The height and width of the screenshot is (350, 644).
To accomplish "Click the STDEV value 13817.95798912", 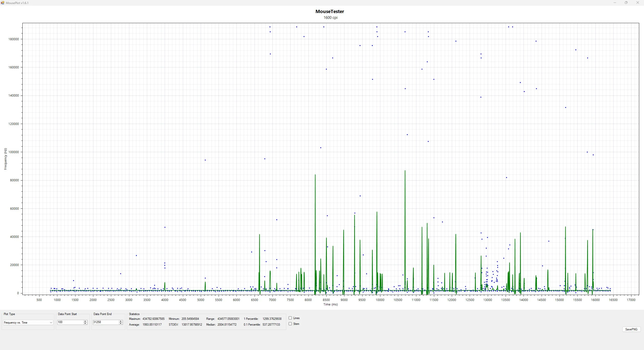I will point(192,325).
